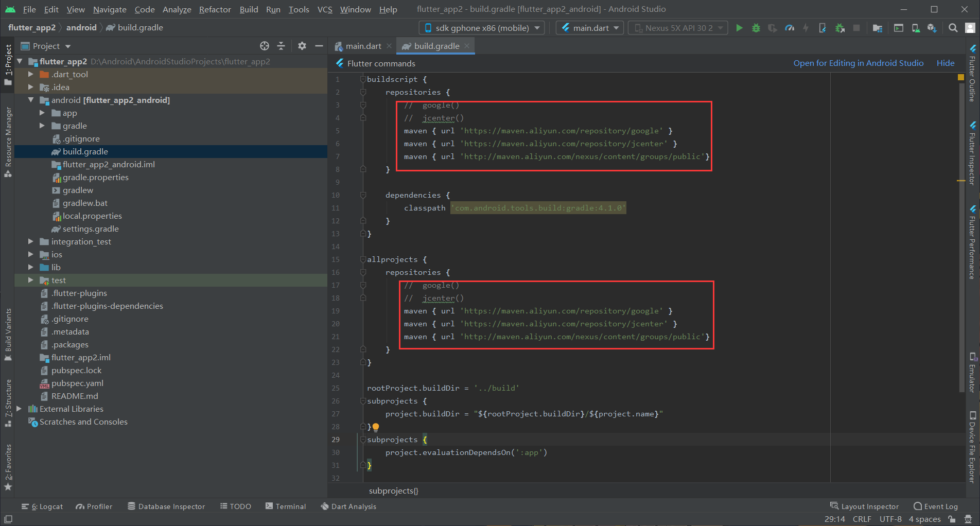Trigger Flutter Hot Reload lightning icon
The height and width of the screenshot is (526, 980).
806,28
